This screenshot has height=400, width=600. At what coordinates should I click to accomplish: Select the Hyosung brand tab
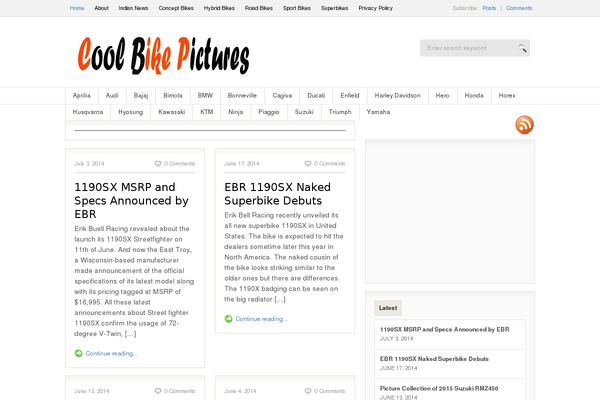coord(130,112)
